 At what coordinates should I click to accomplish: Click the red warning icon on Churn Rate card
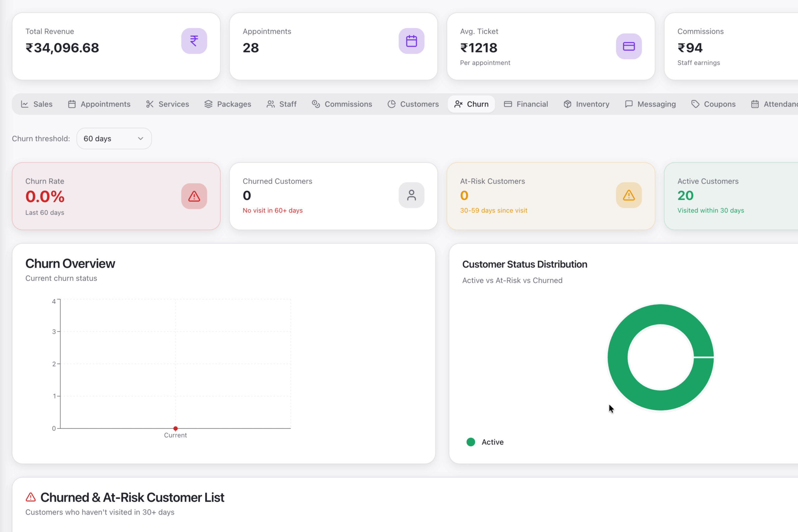(194, 196)
